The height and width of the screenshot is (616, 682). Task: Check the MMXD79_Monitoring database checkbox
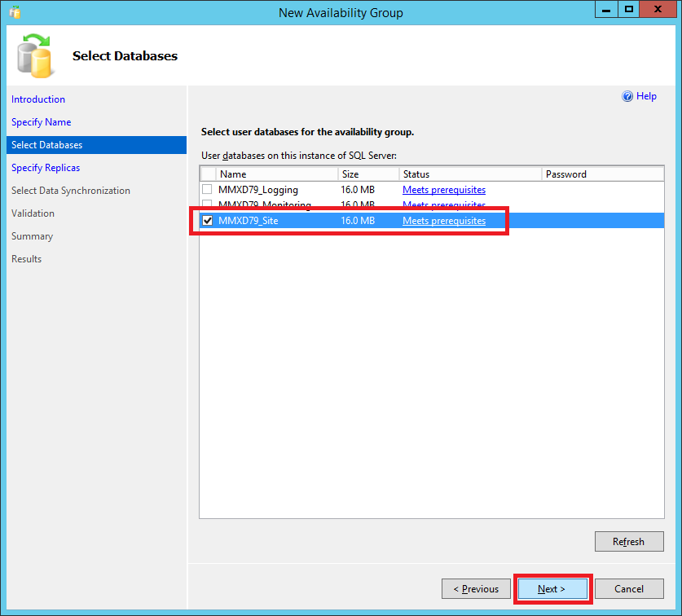207,205
